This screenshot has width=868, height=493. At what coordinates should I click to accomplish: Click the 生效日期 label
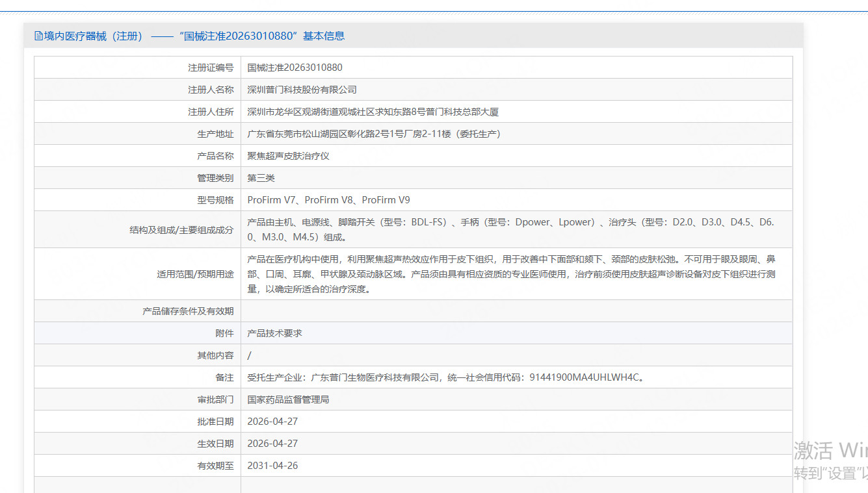(x=215, y=444)
